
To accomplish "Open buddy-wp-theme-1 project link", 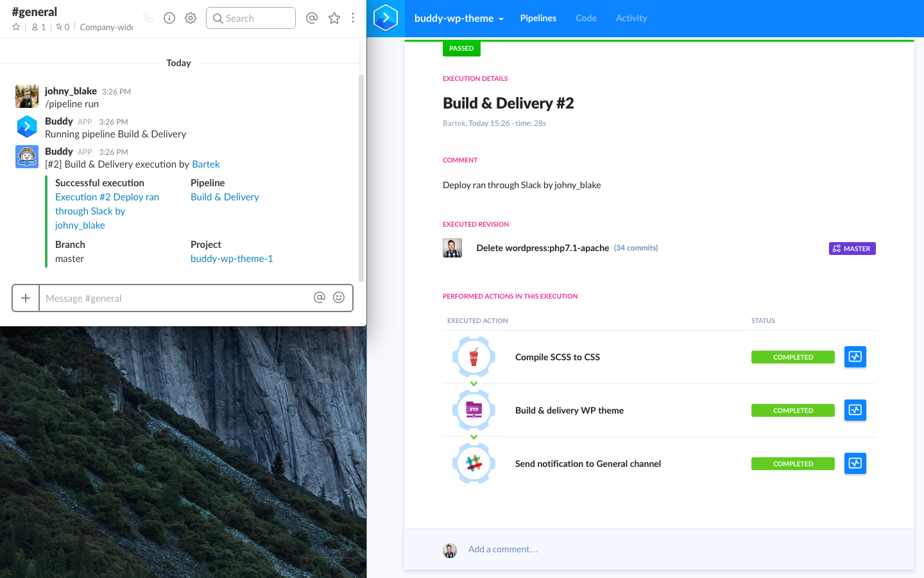I will 232,258.
